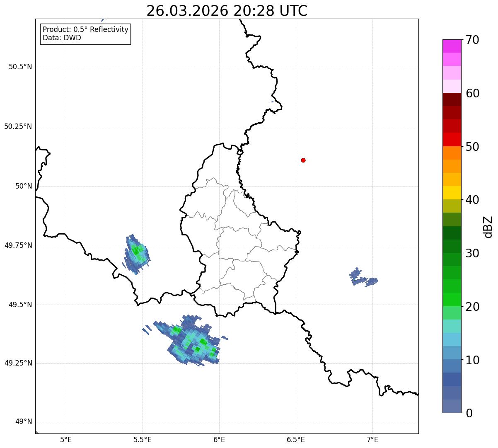
Task: Select the orange colorbar segment below 50
Action: pyautogui.click(x=452, y=153)
